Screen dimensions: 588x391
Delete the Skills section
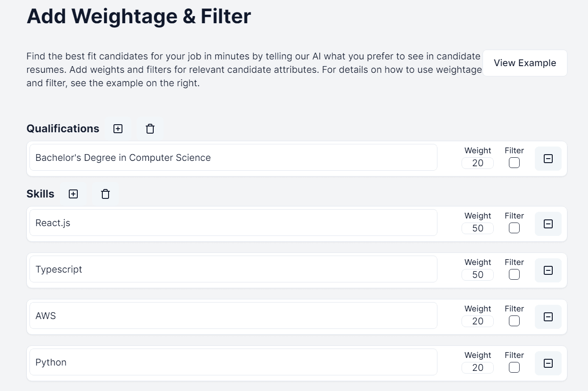coord(105,194)
